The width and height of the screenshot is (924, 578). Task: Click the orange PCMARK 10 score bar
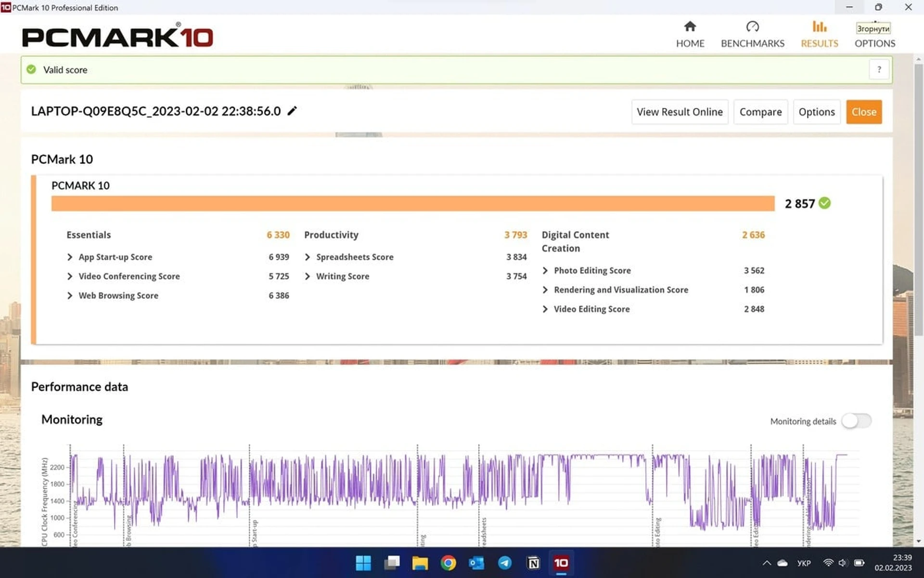(x=413, y=203)
